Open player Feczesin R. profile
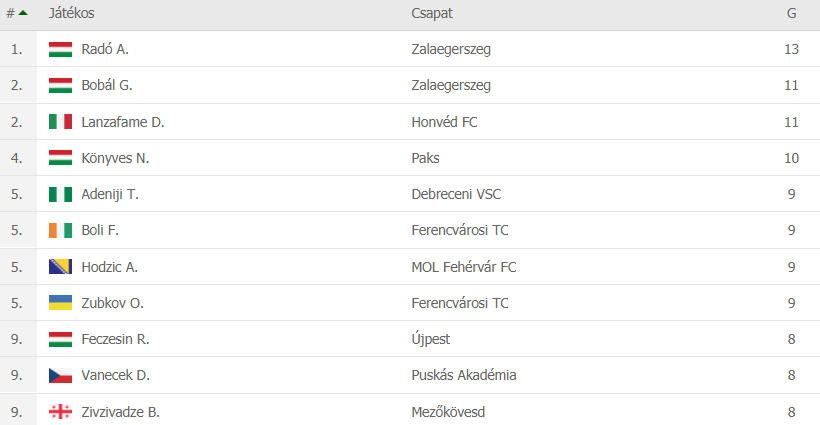Screen dimensions: 820x425 [x=115, y=340]
